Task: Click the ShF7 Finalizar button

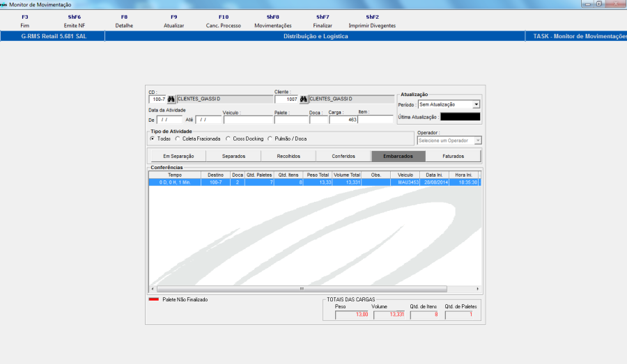Action: point(323,21)
